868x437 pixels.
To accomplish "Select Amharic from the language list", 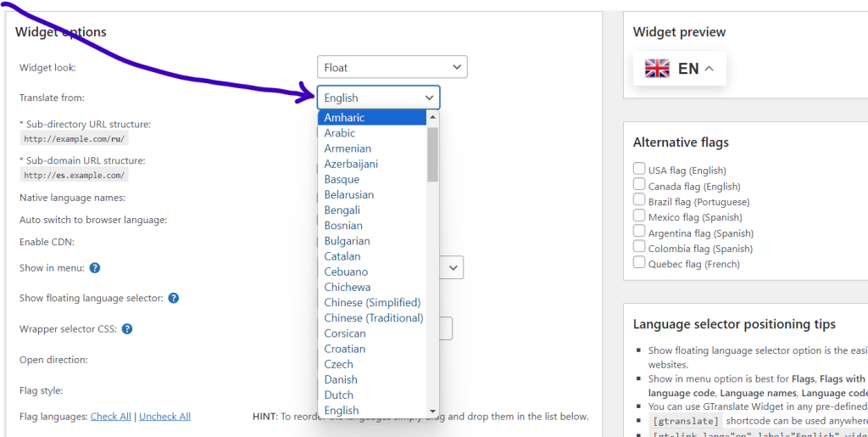I will coord(372,117).
